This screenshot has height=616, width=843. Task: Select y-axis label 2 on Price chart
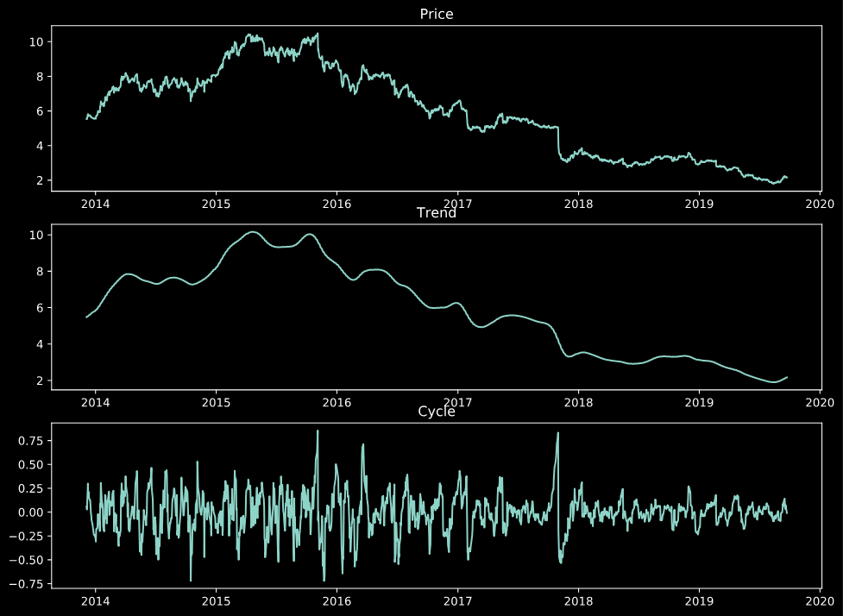40,180
